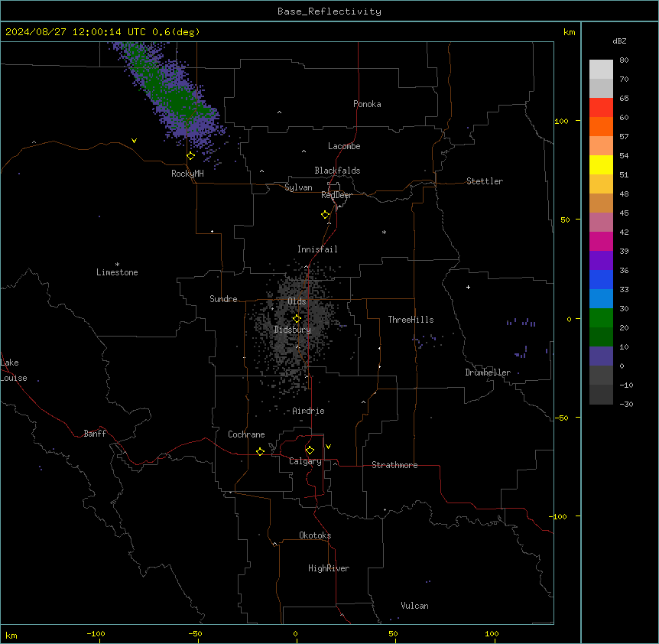
Task: Click the Base_Reflectivity title text
Action: coord(329,11)
